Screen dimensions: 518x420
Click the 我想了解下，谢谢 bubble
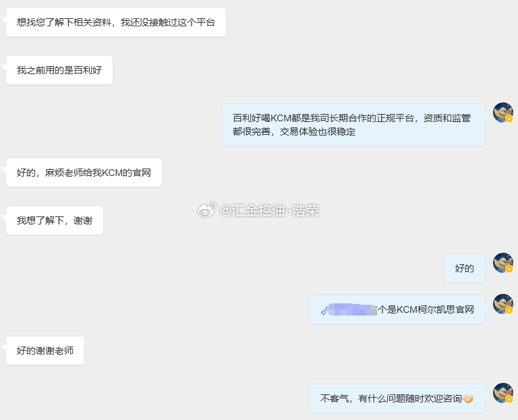coord(55,220)
